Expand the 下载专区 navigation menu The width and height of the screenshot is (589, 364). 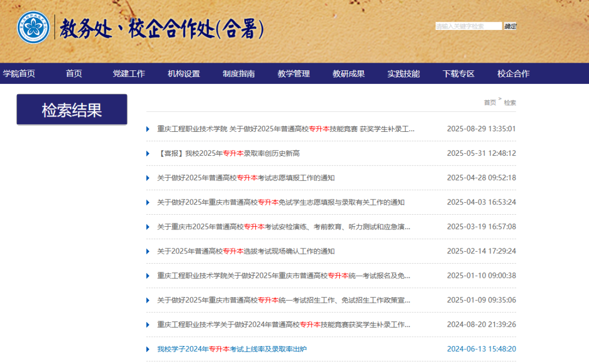[458, 74]
